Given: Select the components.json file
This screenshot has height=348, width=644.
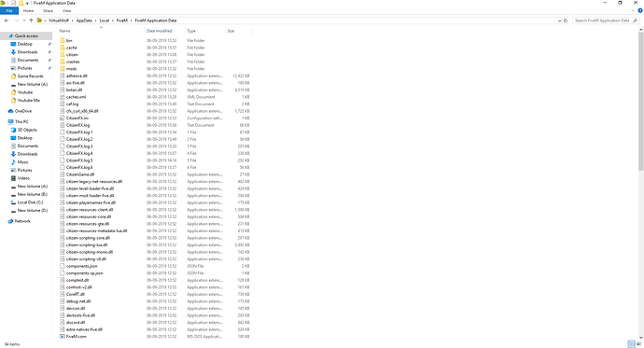Looking at the screenshot, I should pos(82,266).
